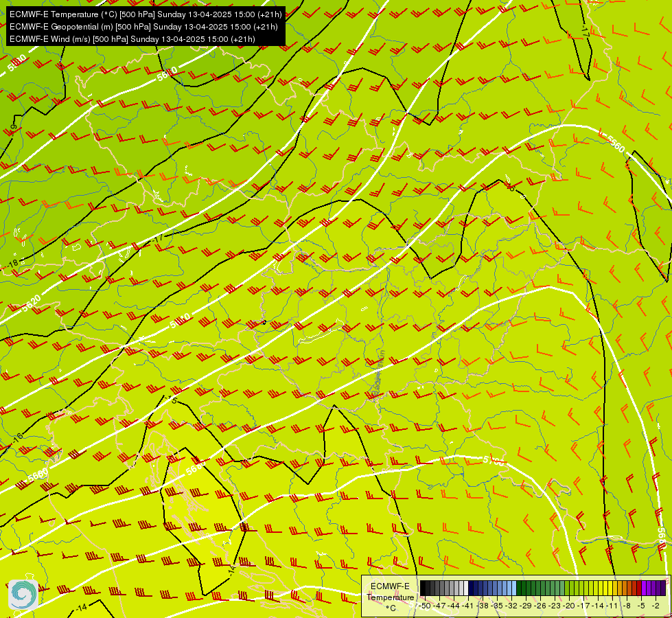This screenshot has height=618, width=672.
Task: Click the -32 value on the legend
Action: click(511, 606)
